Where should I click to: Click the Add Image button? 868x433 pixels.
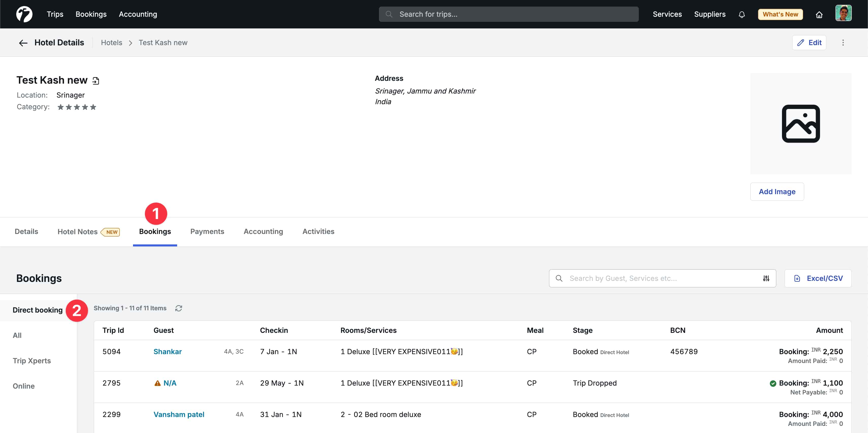click(x=777, y=192)
